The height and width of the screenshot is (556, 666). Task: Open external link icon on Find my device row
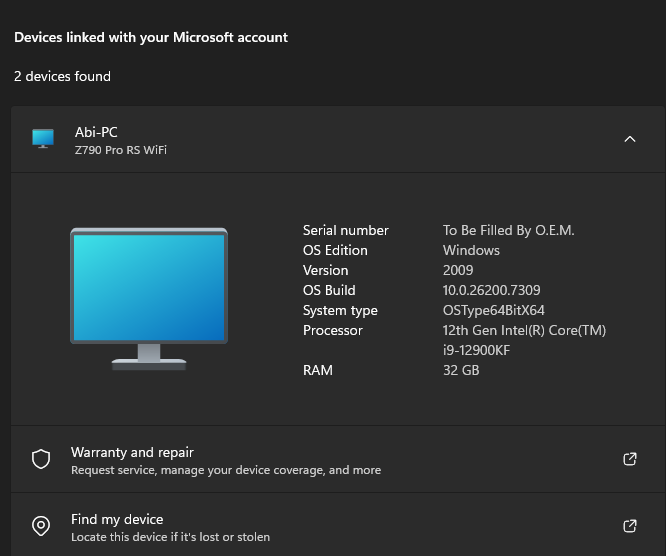click(629, 526)
